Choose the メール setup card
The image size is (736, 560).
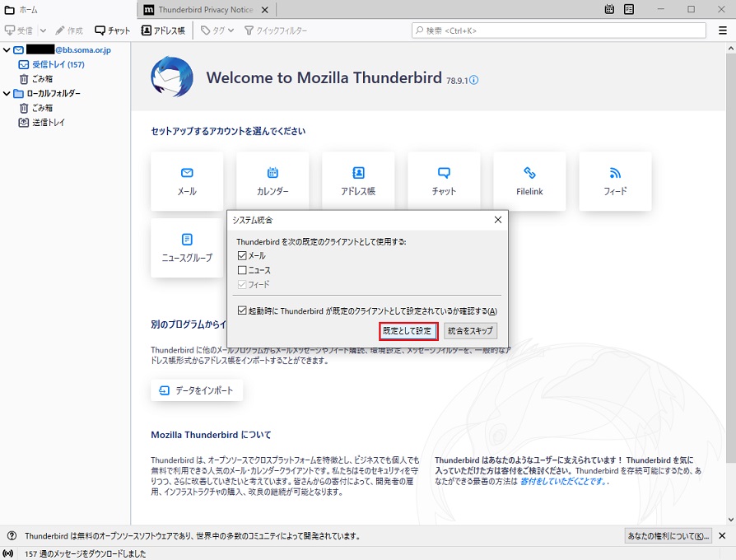pos(187,181)
